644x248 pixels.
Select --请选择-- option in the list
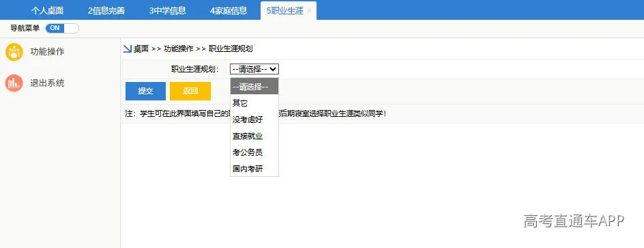point(254,86)
